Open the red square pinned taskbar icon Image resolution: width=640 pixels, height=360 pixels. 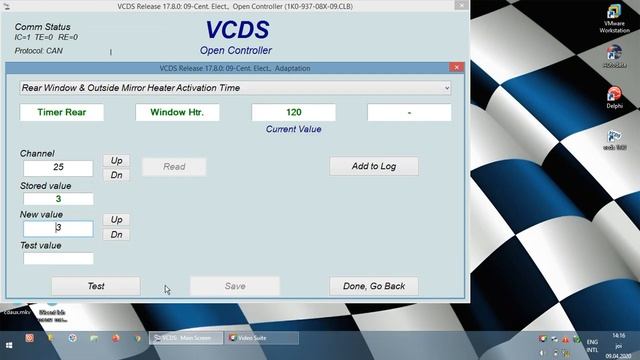29,338
